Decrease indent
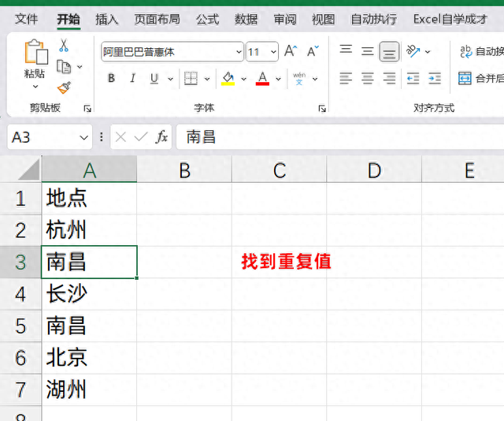 413,78
